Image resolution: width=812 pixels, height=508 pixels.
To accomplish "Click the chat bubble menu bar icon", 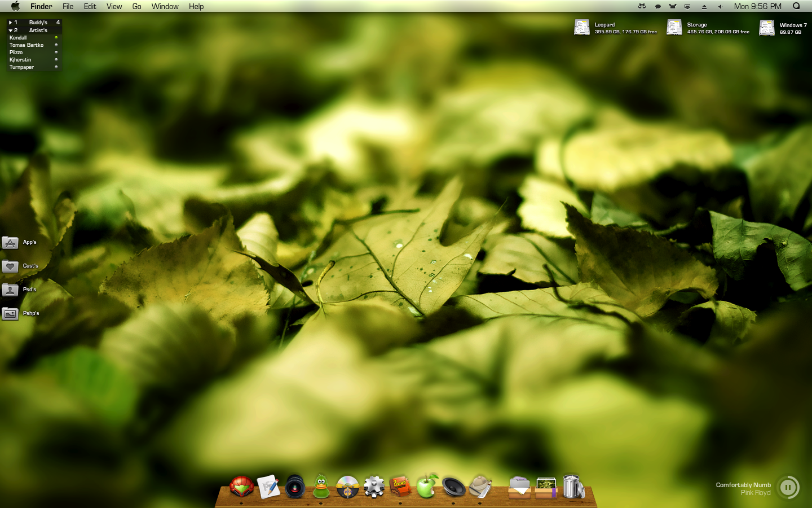I will coord(657,7).
